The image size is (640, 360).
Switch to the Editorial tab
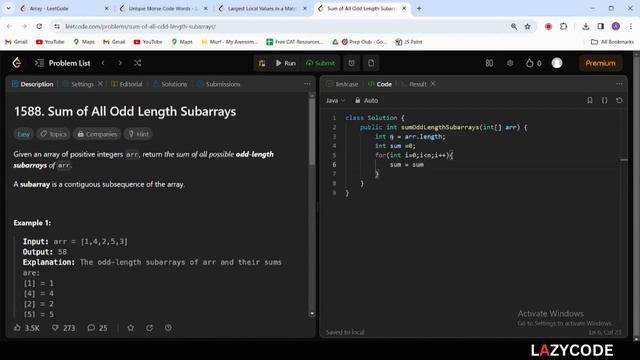[x=127, y=84]
